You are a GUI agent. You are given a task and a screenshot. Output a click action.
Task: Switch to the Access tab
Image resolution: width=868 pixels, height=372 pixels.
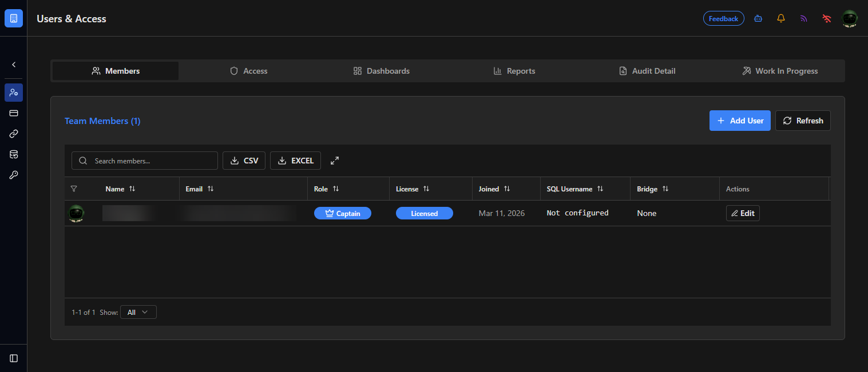click(249, 71)
